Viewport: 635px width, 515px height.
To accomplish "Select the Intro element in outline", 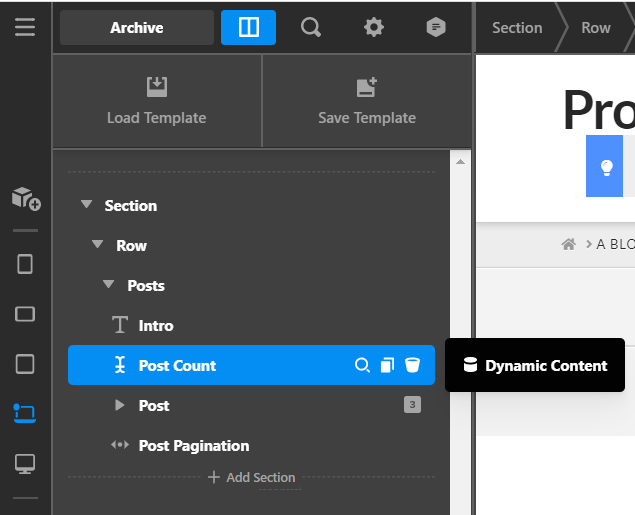I will point(155,326).
